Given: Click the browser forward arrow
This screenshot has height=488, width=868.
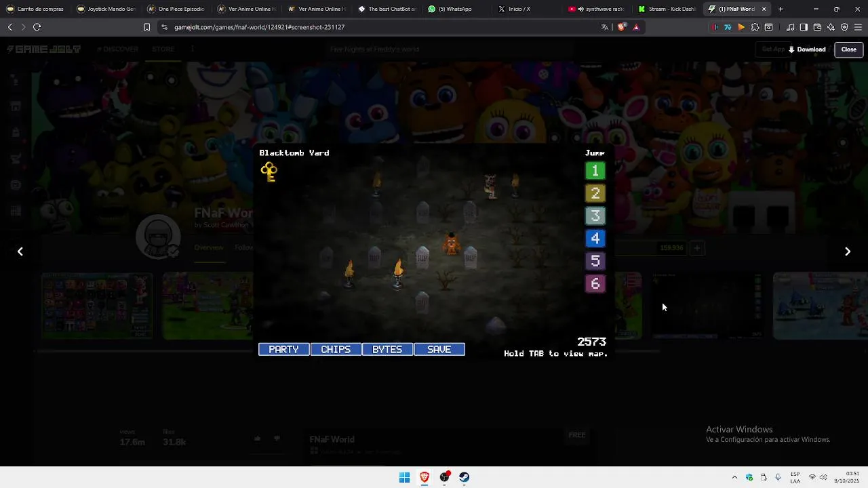Looking at the screenshot, I should click(23, 27).
